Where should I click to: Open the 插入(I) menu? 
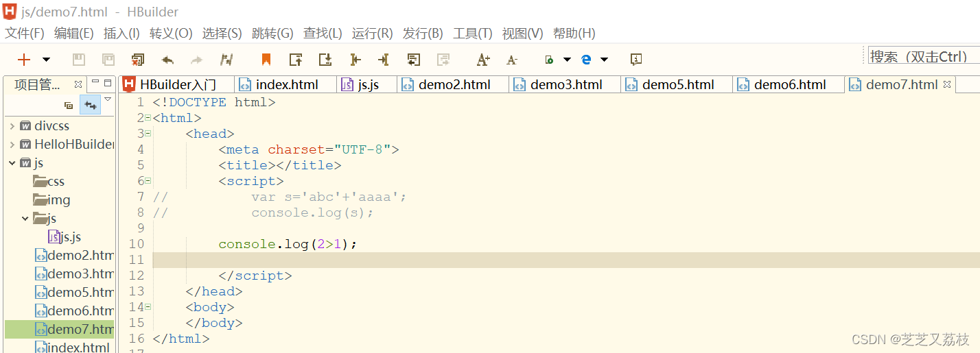click(121, 33)
